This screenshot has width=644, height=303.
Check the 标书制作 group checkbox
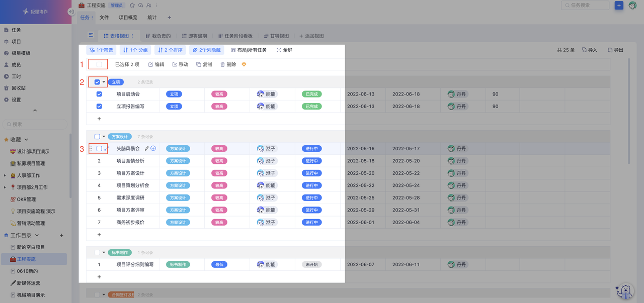(97, 252)
